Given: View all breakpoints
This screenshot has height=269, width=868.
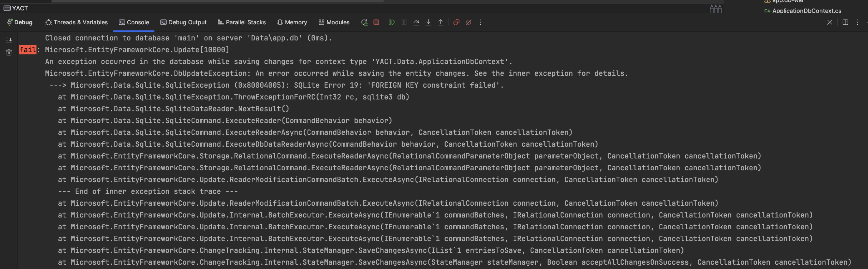Looking at the screenshot, I should [x=456, y=22].
